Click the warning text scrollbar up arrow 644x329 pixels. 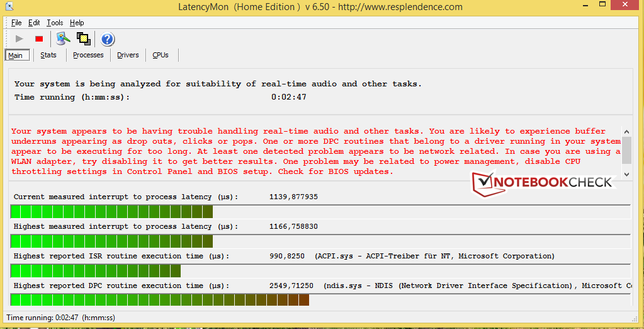click(626, 132)
